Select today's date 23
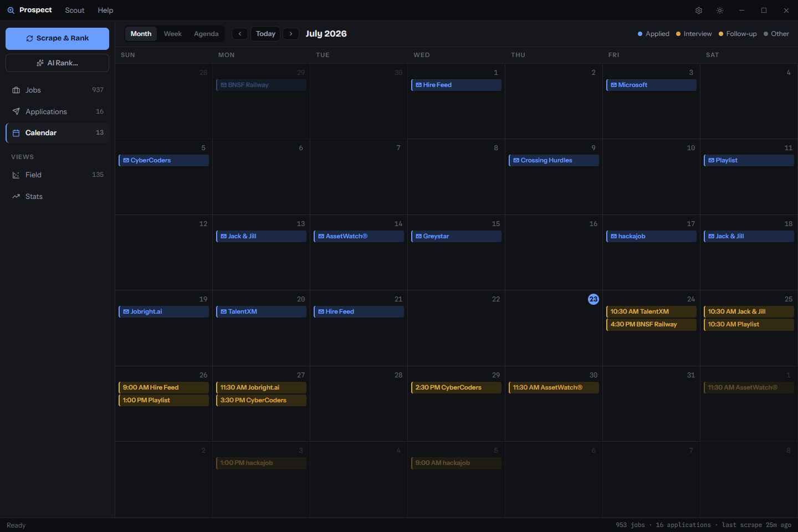Image resolution: width=798 pixels, height=532 pixels. 594,299
